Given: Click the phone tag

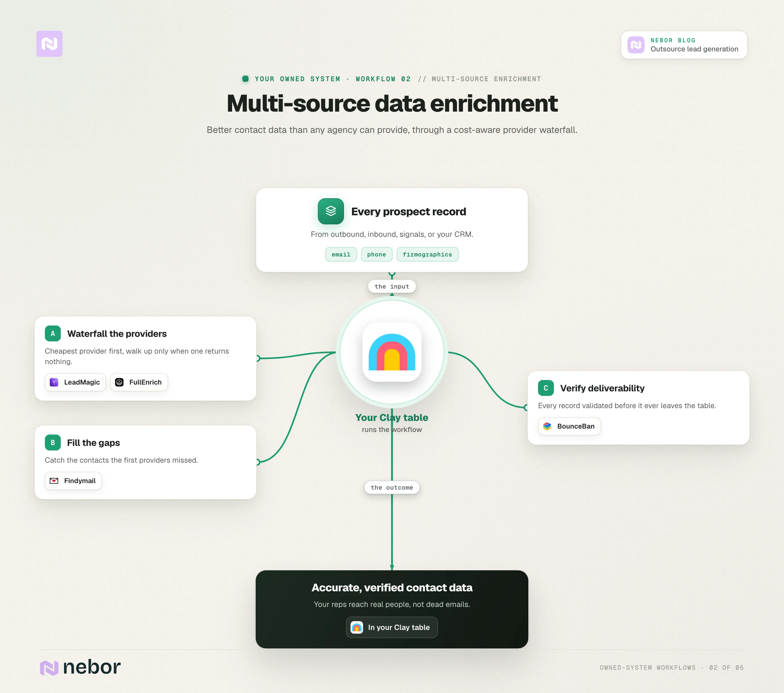Looking at the screenshot, I should (376, 254).
